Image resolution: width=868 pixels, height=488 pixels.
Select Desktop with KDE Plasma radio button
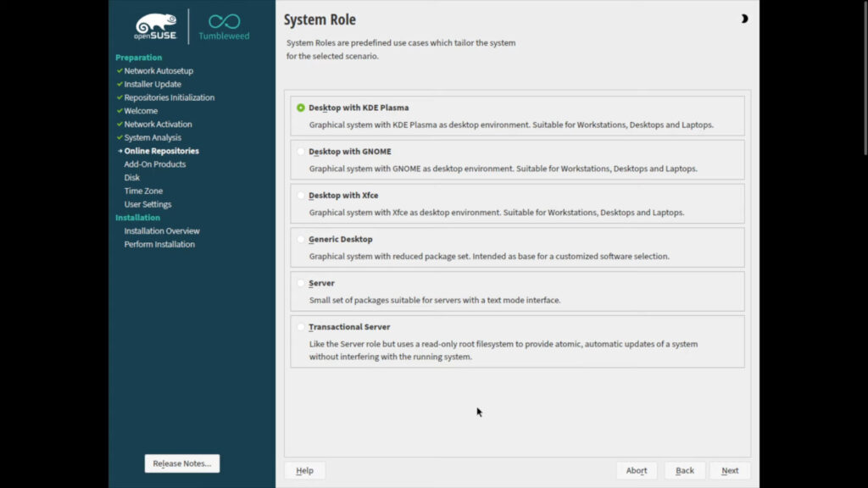[301, 108]
